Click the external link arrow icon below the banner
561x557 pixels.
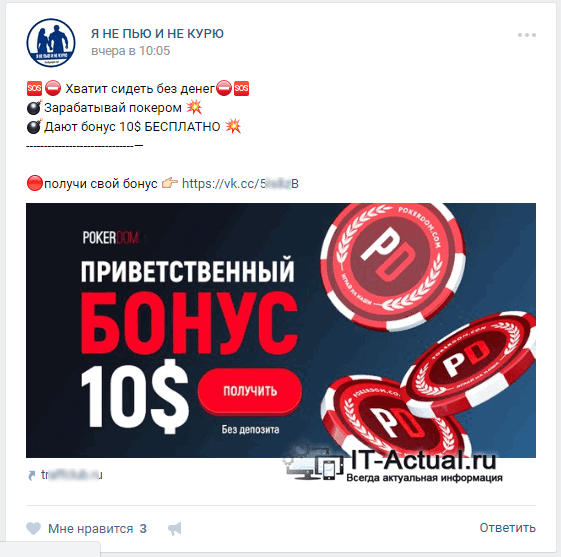tap(32, 475)
